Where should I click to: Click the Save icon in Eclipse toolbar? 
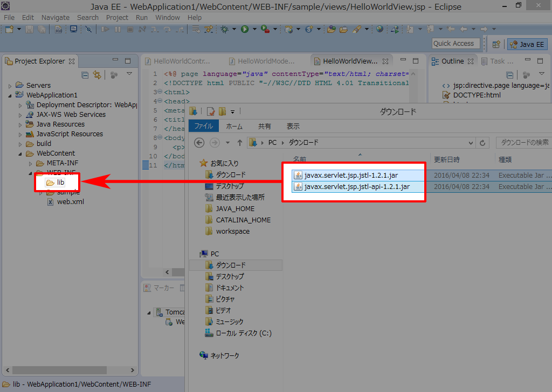click(x=30, y=30)
